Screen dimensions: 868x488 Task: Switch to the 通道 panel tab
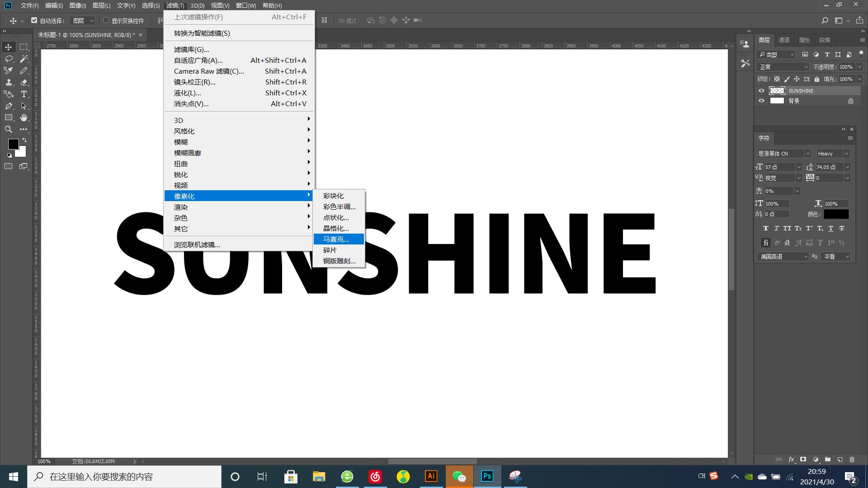[784, 40]
